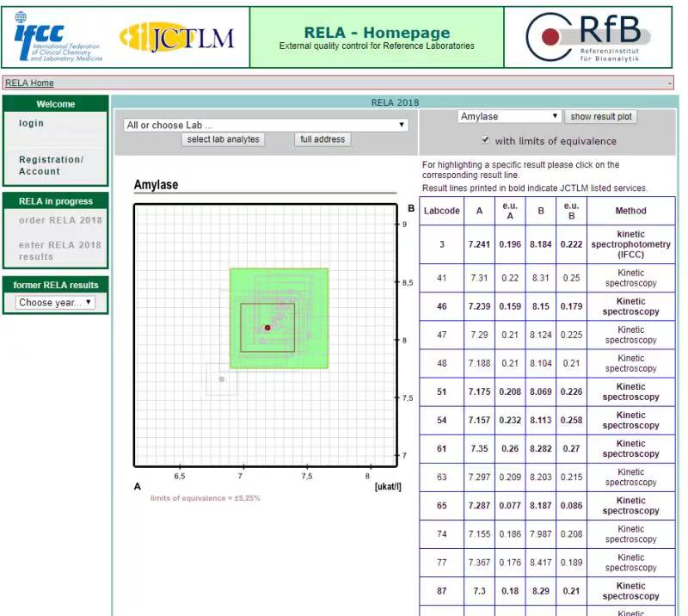Click the RELA Home link
This screenshot has width=688, height=616.
[x=29, y=83]
